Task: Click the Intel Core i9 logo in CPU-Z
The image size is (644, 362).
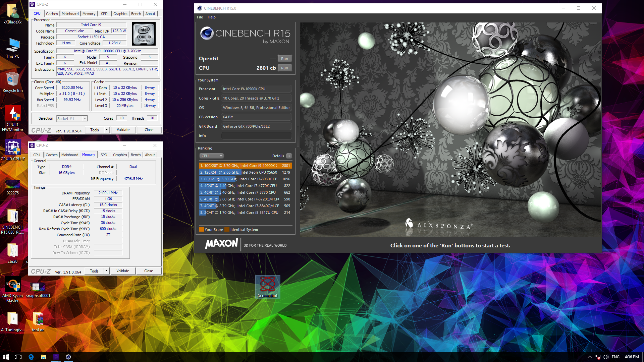Action: (144, 34)
